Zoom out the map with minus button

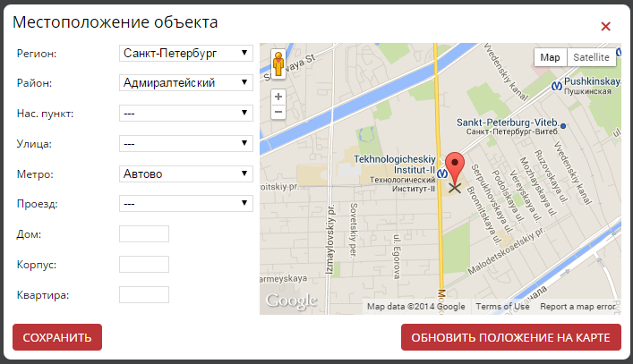coord(278,112)
